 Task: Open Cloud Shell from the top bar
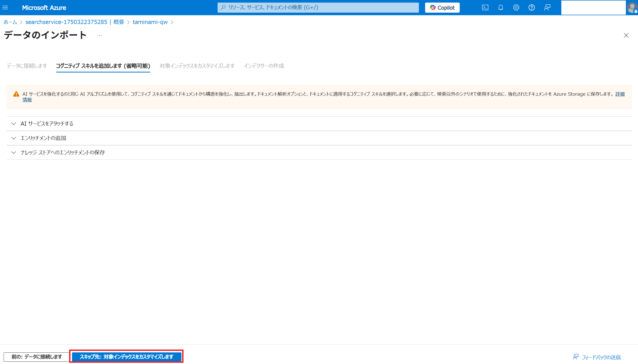(x=485, y=7)
